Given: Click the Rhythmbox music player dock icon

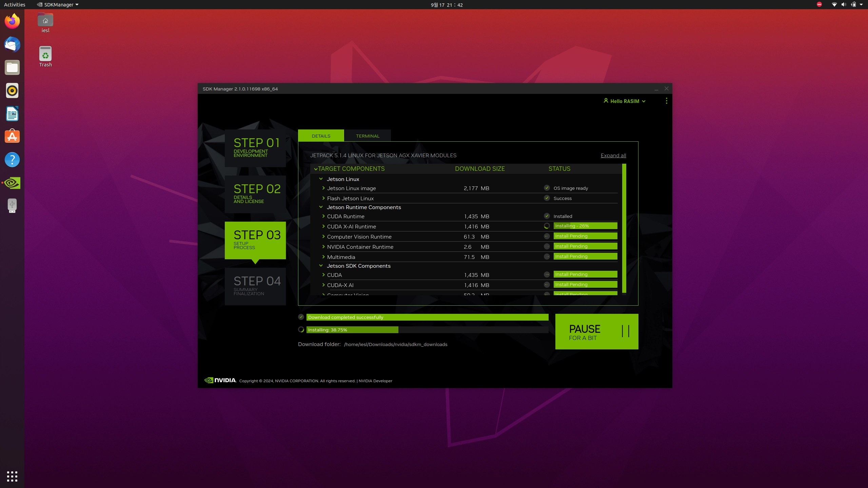Looking at the screenshot, I should click(12, 91).
